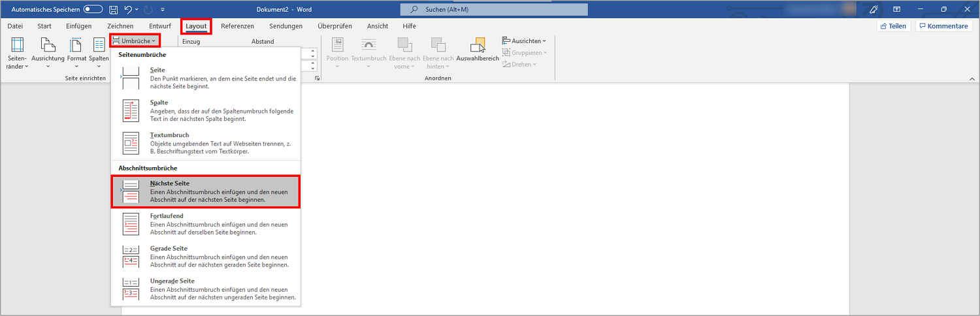The width and height of the screenshot is (980, 316).
Task: Open the Drehen dropdown
Action: coord(521,64)
